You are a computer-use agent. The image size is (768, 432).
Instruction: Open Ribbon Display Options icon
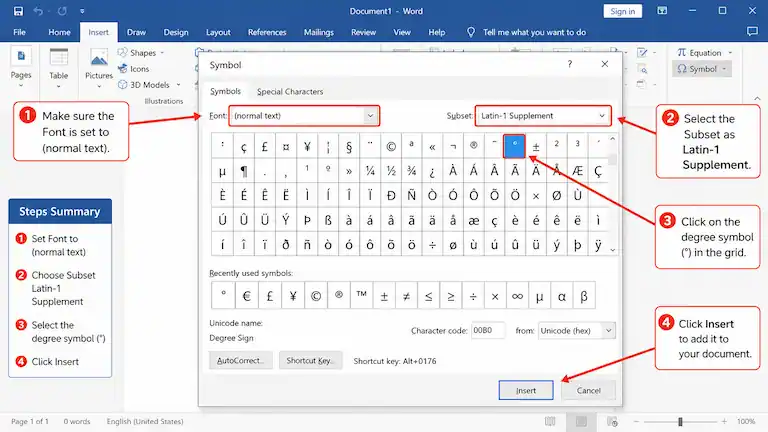tap(662, 11)
